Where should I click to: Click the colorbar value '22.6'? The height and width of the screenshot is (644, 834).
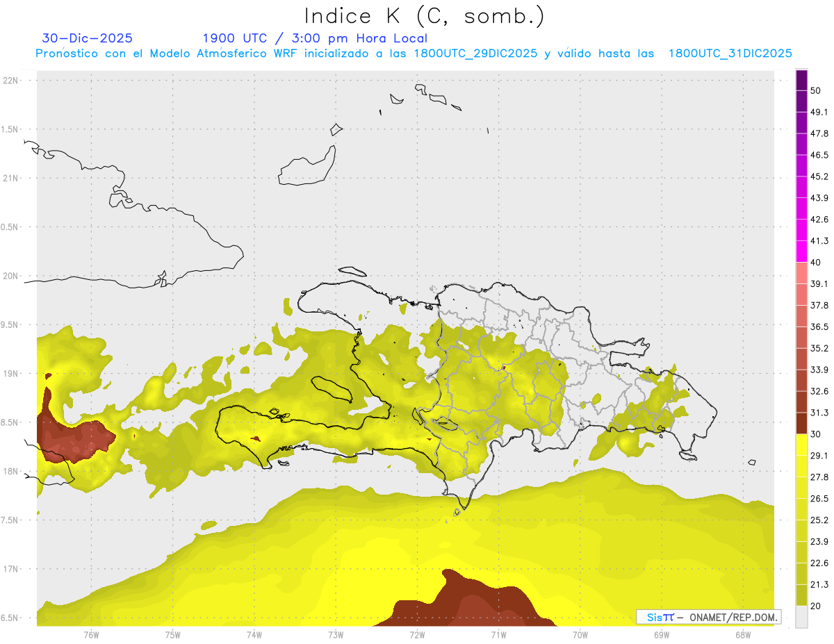click(819, 563)
